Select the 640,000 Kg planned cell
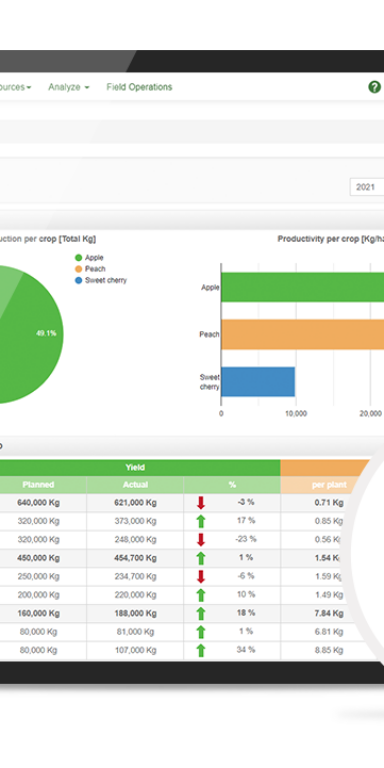The image size is (384, 768). 38,503
